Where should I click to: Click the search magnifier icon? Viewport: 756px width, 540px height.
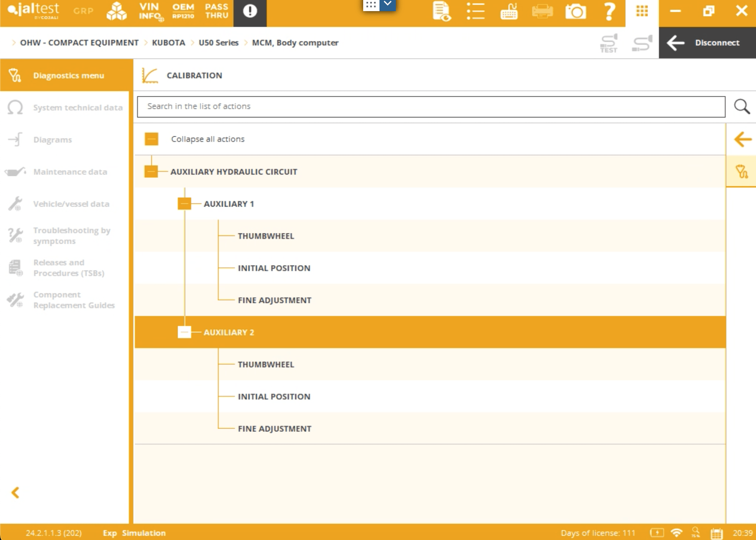(x=742, y=107)
